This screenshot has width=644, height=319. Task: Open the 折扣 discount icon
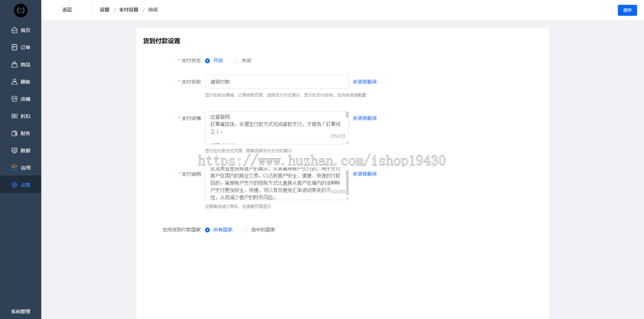14,116
